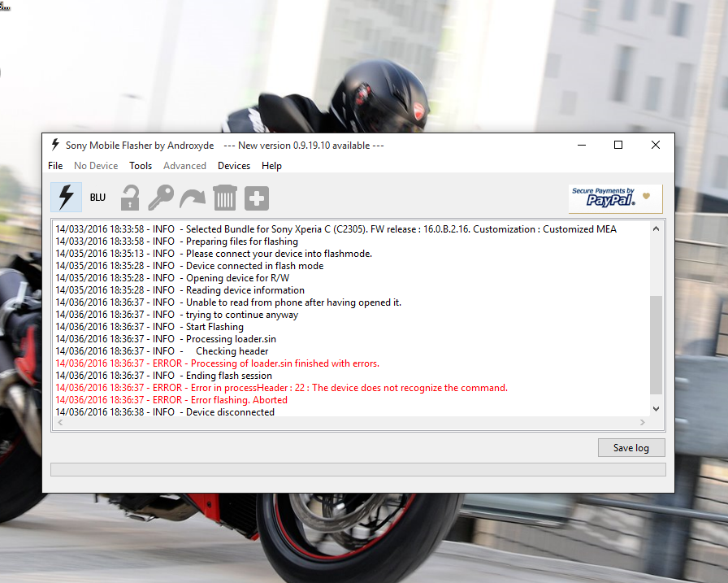Click 'Unable to read from phone' log line
This screenshot has height=583, width=728.
point(228,302)
